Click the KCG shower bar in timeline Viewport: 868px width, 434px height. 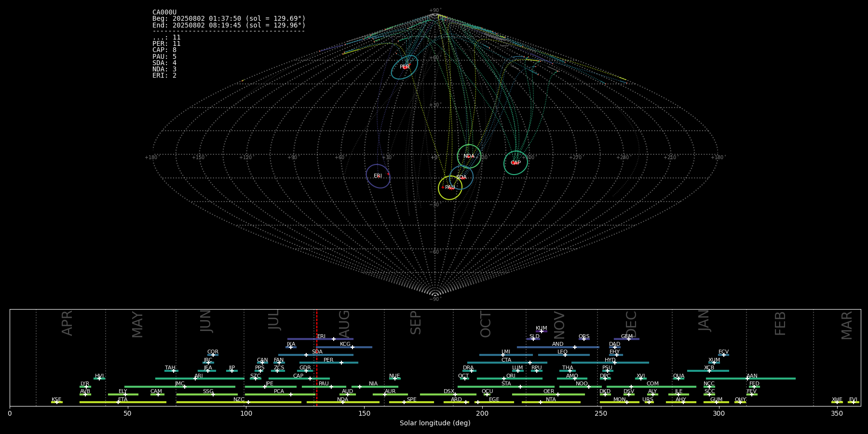(x=344, y=347)
